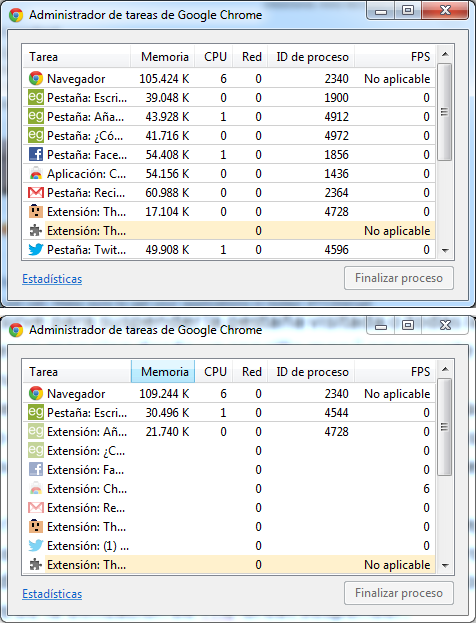Click the faded Twitter icon of Extensión: (1) ...
This screenshot has height=624, width=476.
36,546
